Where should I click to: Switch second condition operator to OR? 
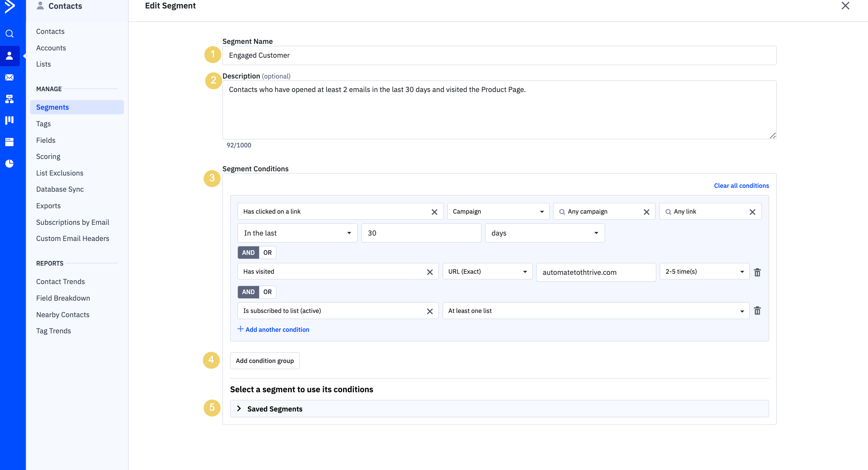[268, 292]
